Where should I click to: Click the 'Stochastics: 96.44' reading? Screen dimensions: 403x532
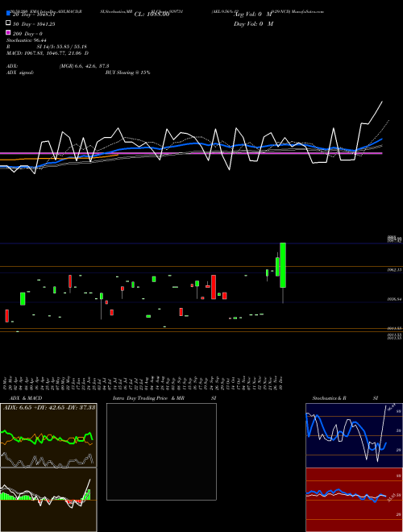click(27, 40)
